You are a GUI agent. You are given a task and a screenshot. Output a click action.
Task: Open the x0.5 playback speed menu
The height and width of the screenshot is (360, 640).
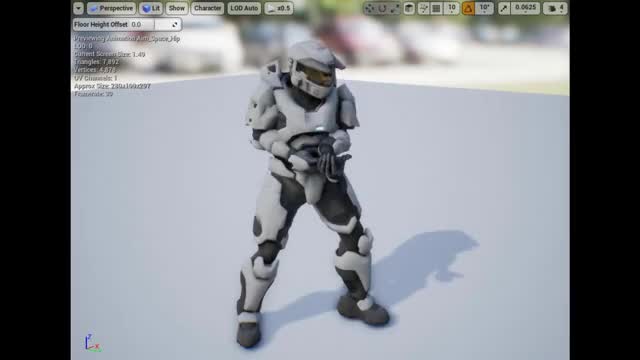coord(279,8)
